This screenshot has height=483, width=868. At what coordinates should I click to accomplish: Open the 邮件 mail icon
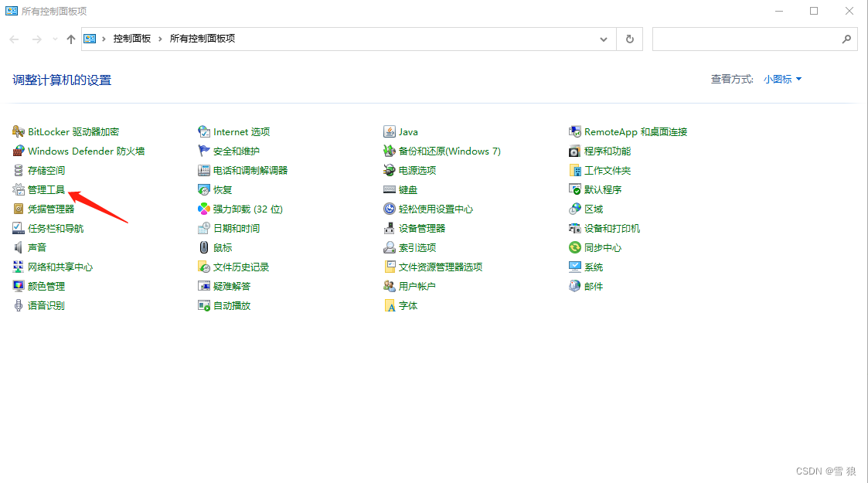point(574,286)
